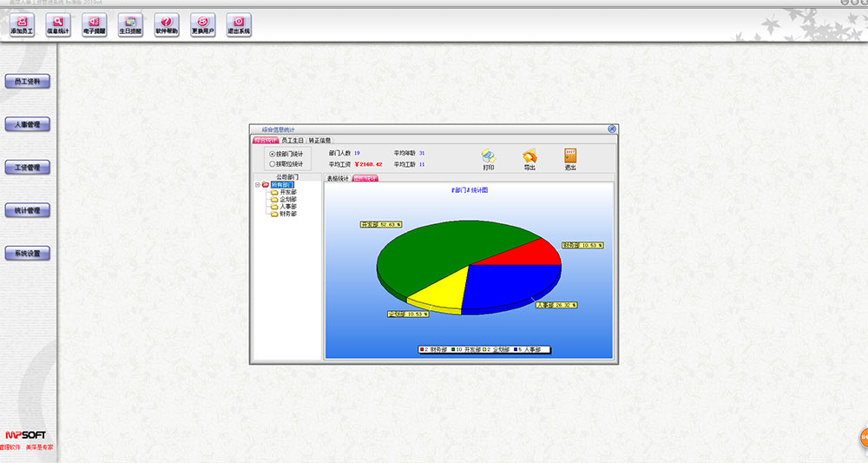Click the 电子提醒 reminder icon
The width and height of the screenshot is (868, 463).
coord(94,24)
